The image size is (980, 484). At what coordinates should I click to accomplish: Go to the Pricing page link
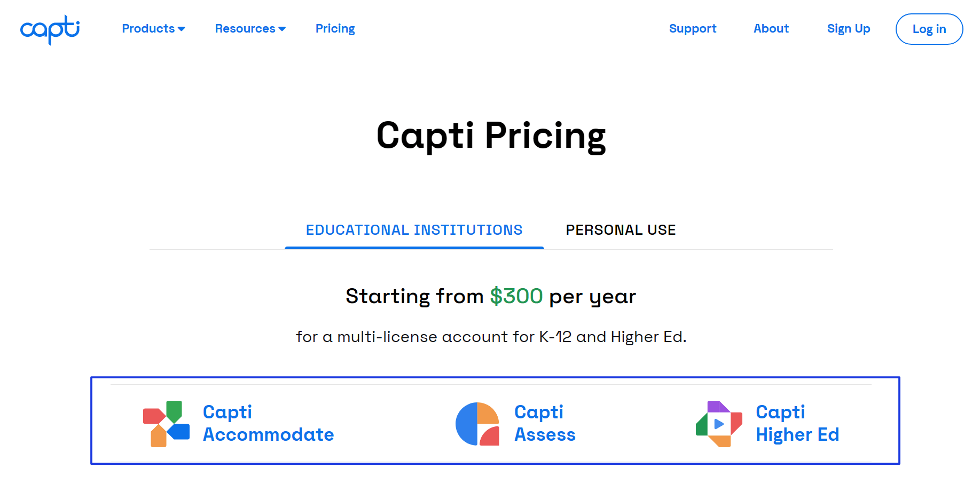(x=335, y=28)
